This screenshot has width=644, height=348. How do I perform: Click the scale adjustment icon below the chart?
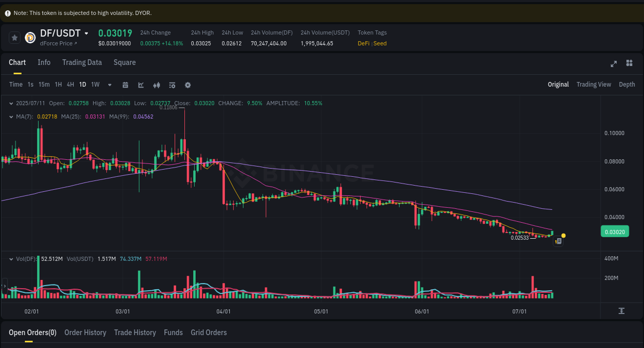[x=622, y=311]
